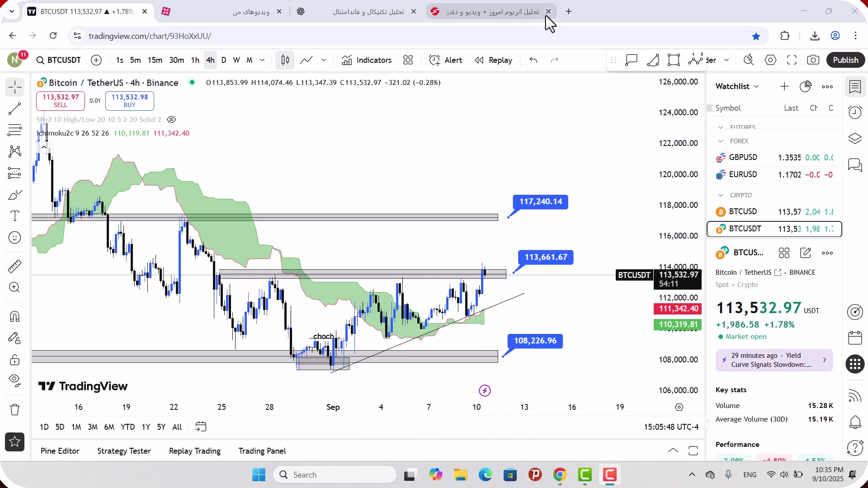Start bar Replay mode

[493, 60]
